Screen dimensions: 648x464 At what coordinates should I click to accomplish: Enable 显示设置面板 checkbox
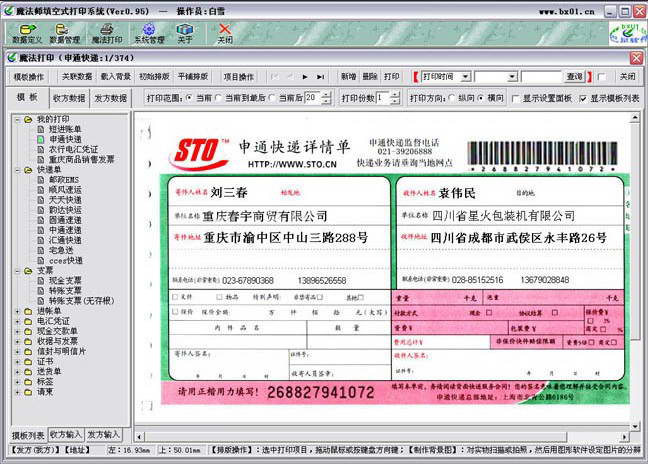coord(515,98)
